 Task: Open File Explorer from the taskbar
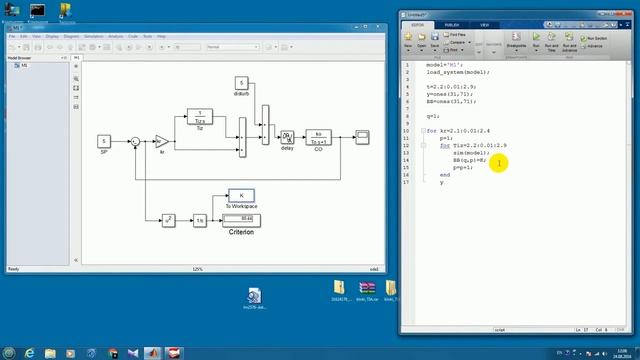point(50,353)
